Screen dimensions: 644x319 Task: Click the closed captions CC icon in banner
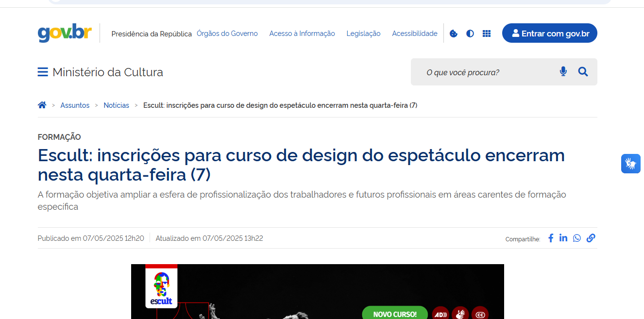pos(480,314)
